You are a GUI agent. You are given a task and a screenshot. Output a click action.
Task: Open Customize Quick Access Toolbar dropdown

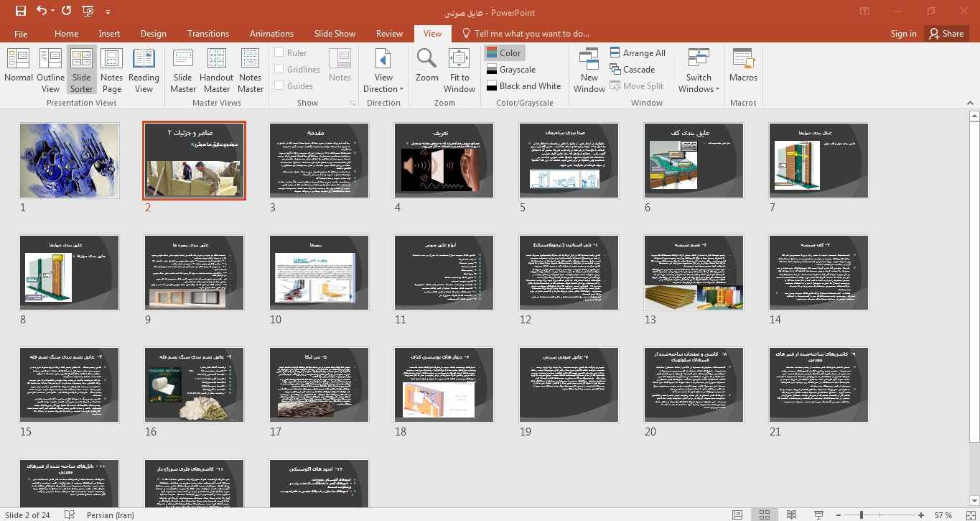coord(108,12)
